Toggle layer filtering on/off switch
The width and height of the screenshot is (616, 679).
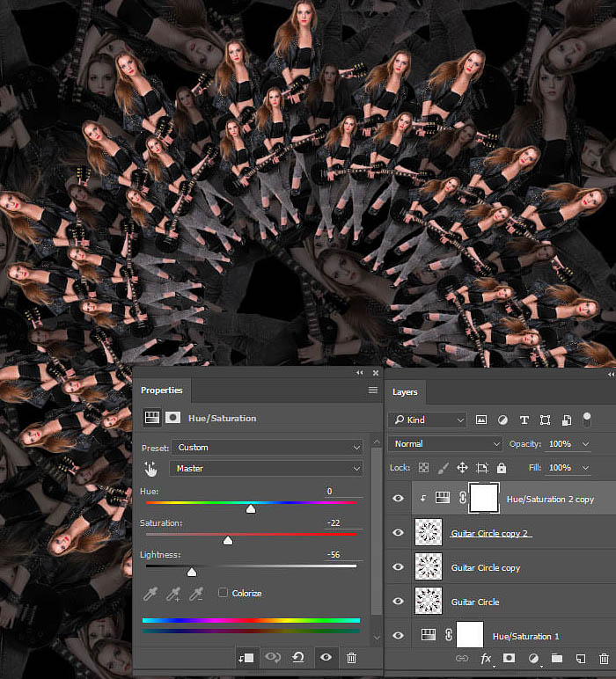pos(587,420)
